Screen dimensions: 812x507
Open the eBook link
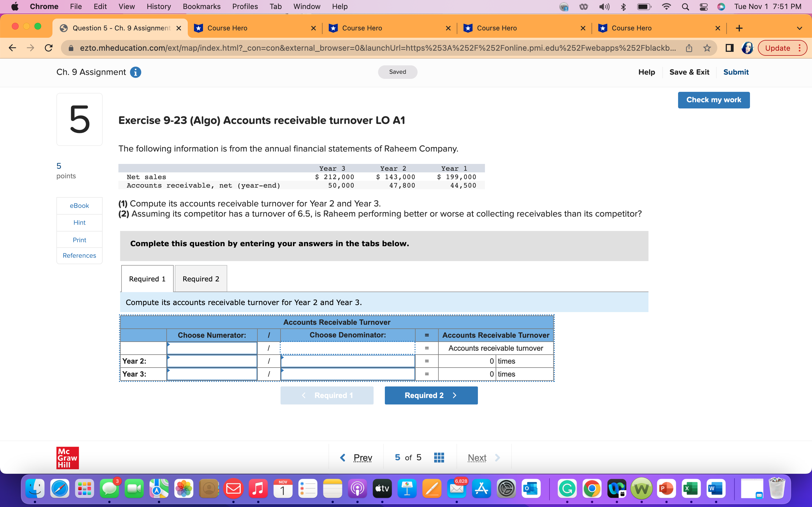(79, 206)
